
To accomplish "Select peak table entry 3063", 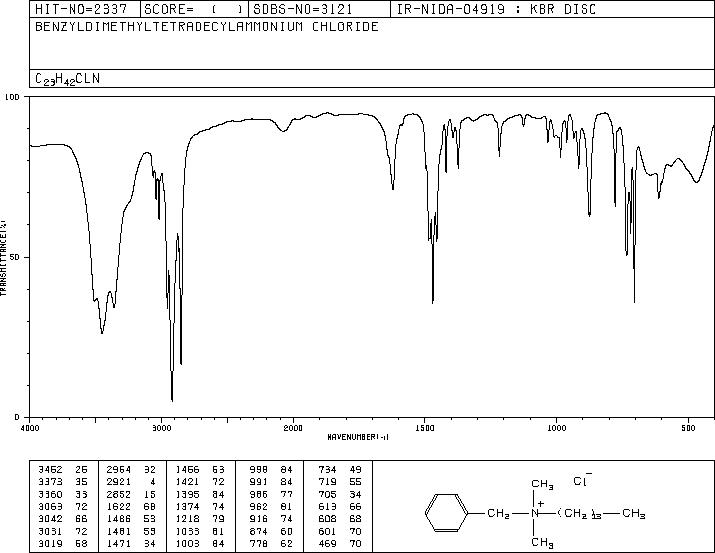I will [x=50, y=506].
